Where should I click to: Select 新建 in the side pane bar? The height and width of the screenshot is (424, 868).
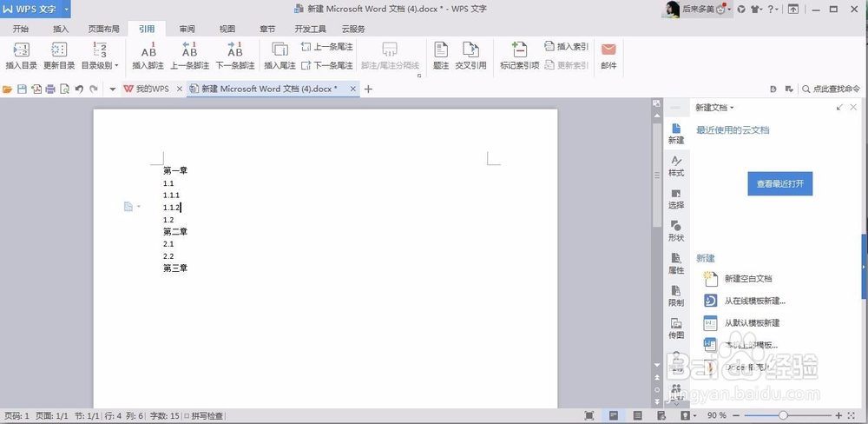point(676,134)
